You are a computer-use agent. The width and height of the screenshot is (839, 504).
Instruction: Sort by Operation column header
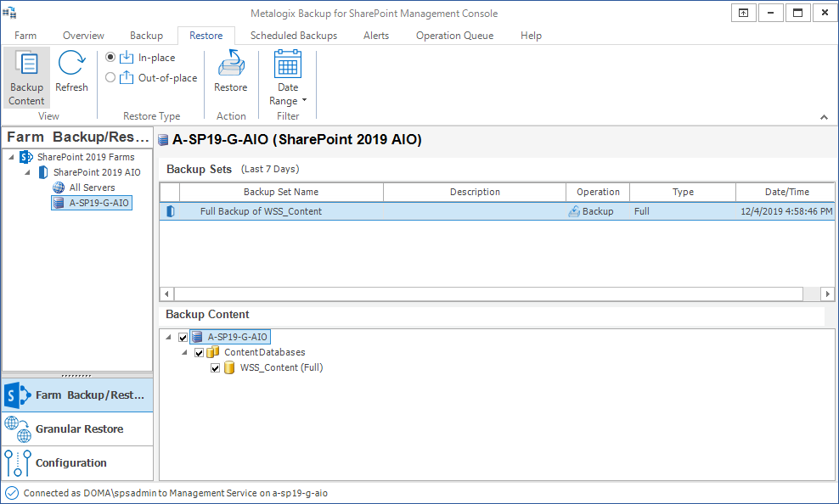(x=598, y=192)
